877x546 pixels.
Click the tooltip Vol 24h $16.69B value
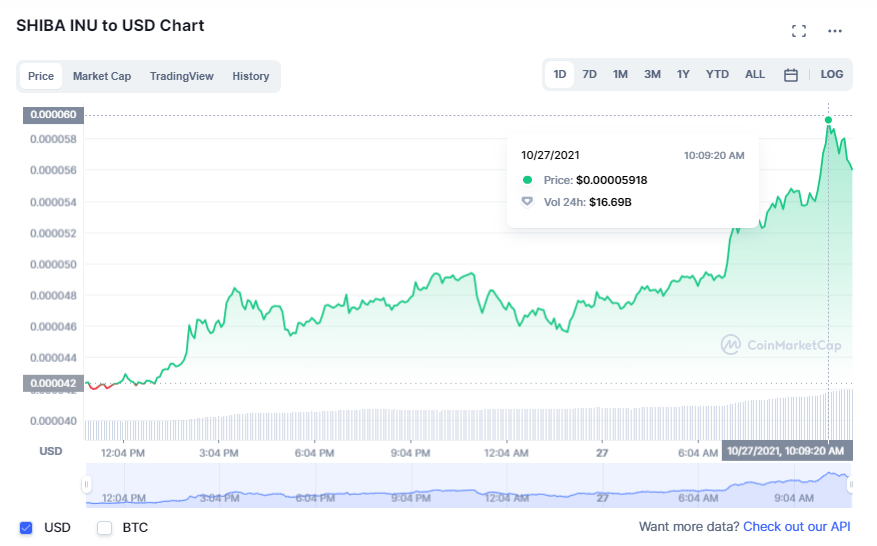[610, 202]
